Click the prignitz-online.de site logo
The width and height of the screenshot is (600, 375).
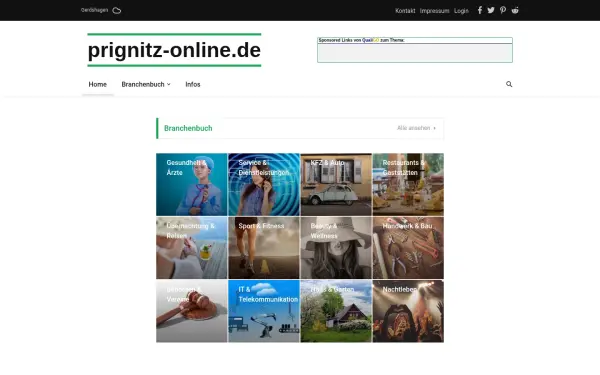[174, 50]
